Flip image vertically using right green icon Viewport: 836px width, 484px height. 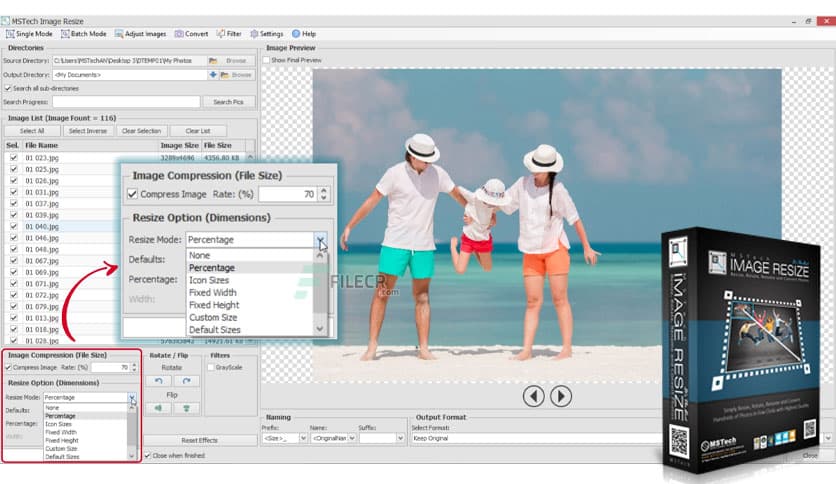coord(186,408)
